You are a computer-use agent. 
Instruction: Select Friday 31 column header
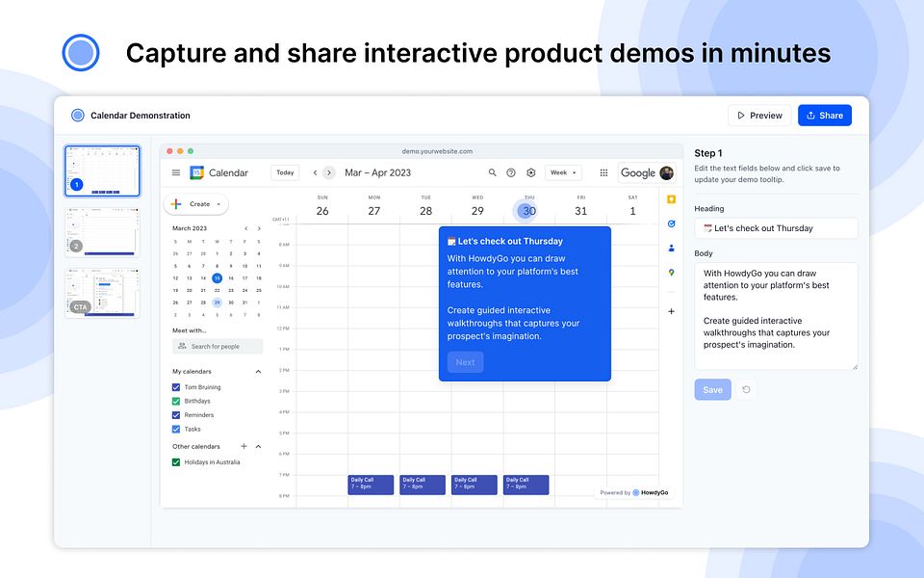coord(581,207)
